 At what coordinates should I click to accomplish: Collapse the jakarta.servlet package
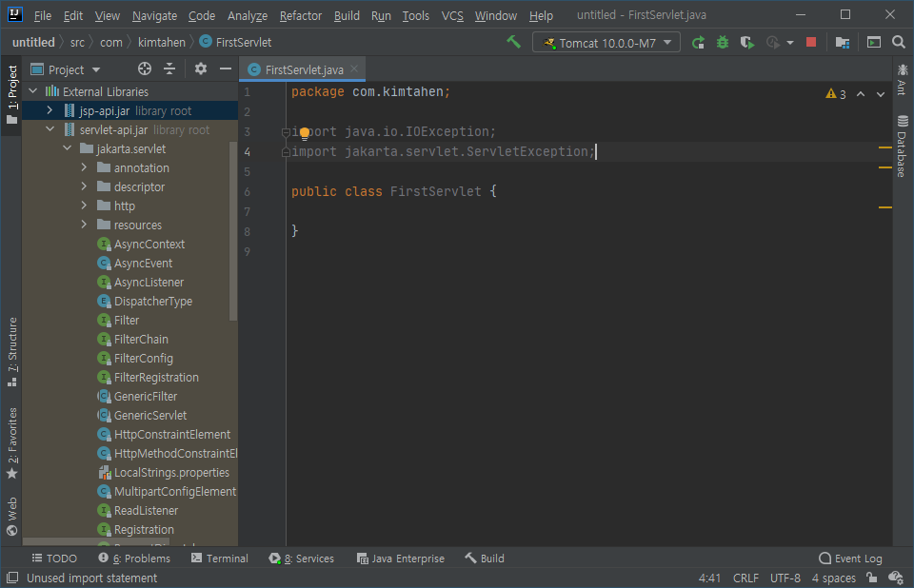coord(67,148)
